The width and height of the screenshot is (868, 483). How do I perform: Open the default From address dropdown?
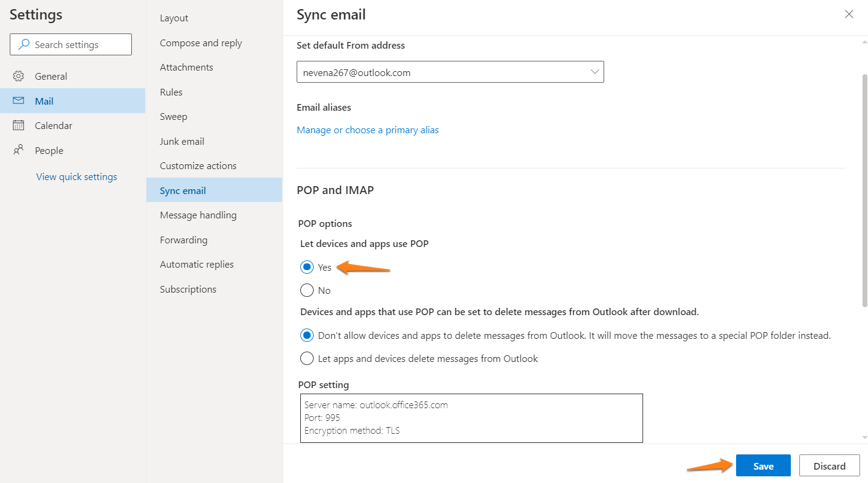450,72
